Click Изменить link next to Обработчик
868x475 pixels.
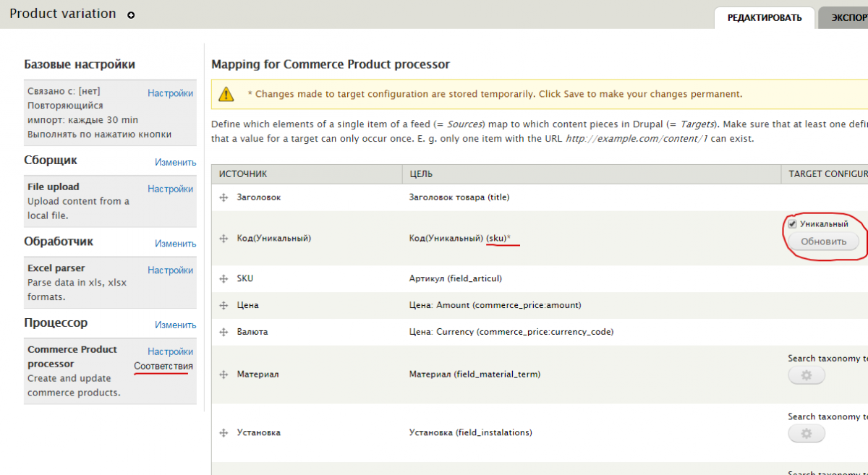click(175, 244)
